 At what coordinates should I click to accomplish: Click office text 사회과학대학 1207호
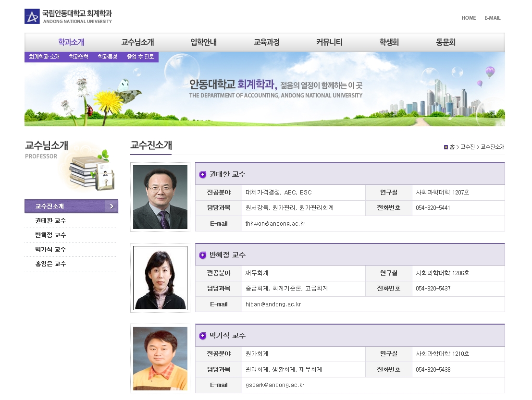[443, 193]
